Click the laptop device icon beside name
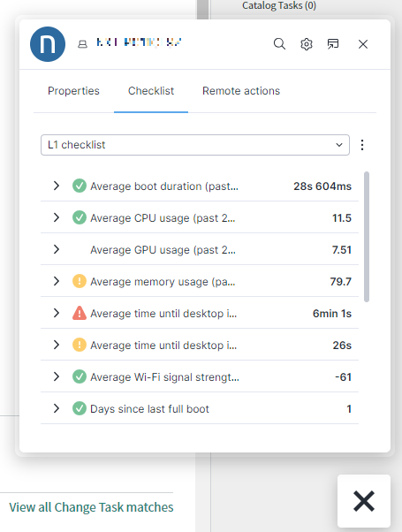 coord(82,44)
